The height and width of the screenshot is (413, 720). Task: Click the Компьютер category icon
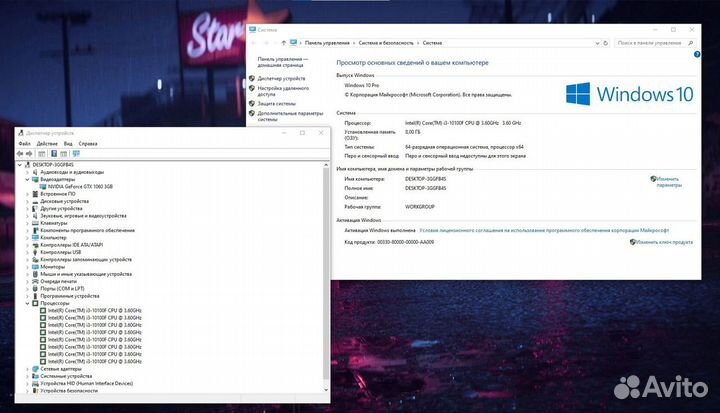point(35,238)
